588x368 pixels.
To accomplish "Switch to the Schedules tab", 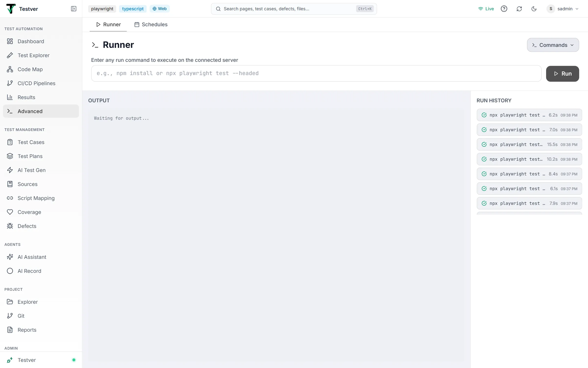I will 151,25.
